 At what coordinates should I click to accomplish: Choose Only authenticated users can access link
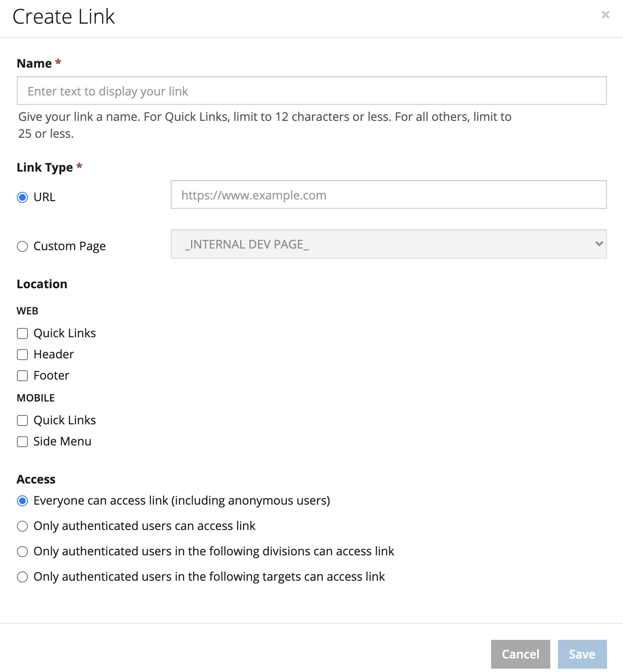pyautogui.click(x=22, y=526)
